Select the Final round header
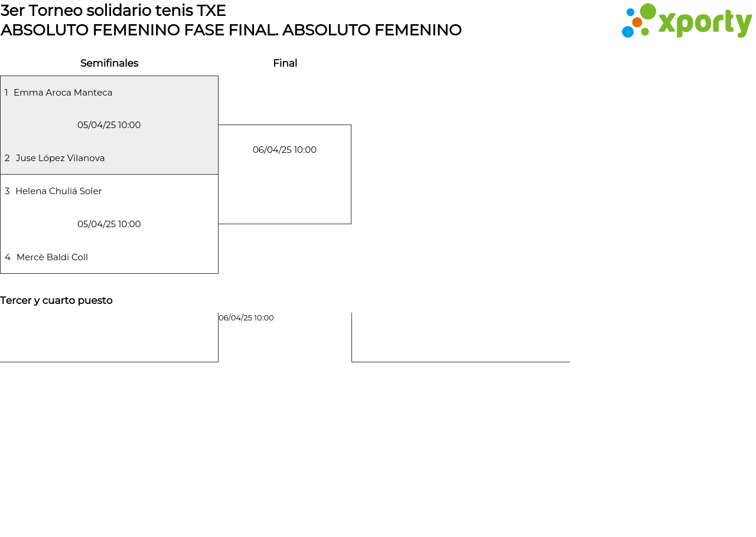Image resolution: width=756 pixels, height=537 pixels. [285, 63]
